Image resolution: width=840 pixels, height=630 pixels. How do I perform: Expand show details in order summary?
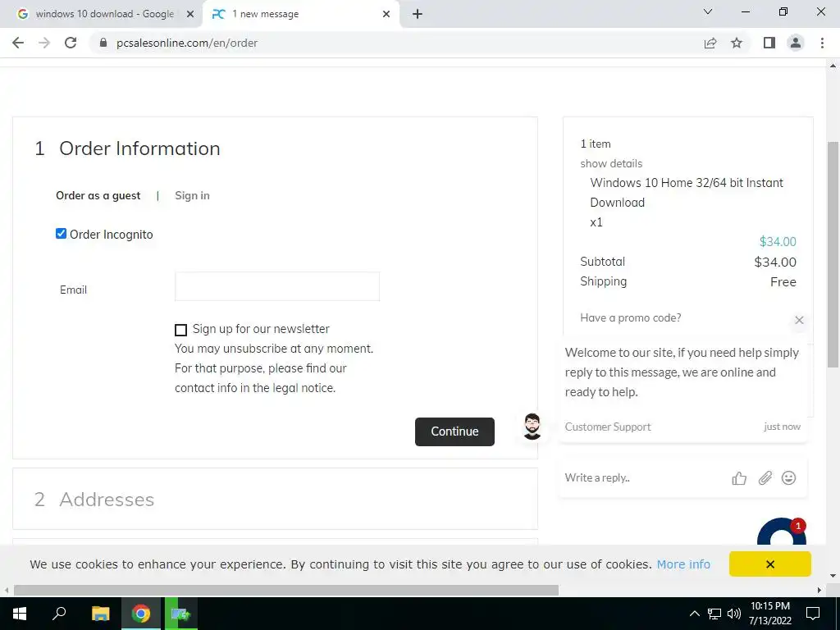(611, 163)
